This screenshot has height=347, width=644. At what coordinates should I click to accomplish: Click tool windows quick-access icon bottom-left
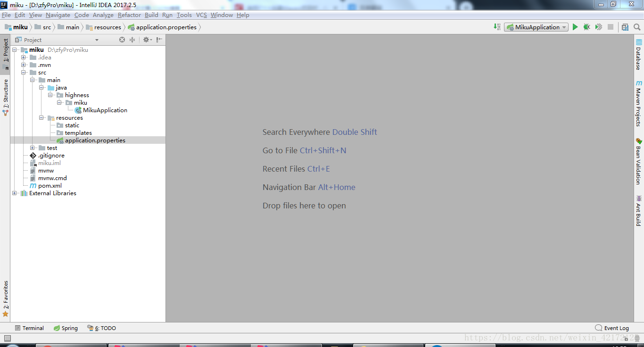pyautogui.click(x=7, y=338)
